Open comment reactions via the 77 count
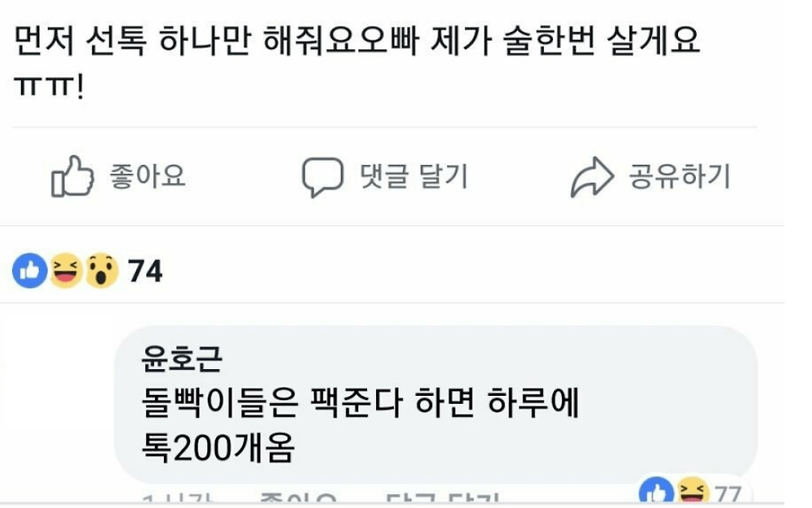This screenshot has height=508, width=812. [x=728, y=494]
